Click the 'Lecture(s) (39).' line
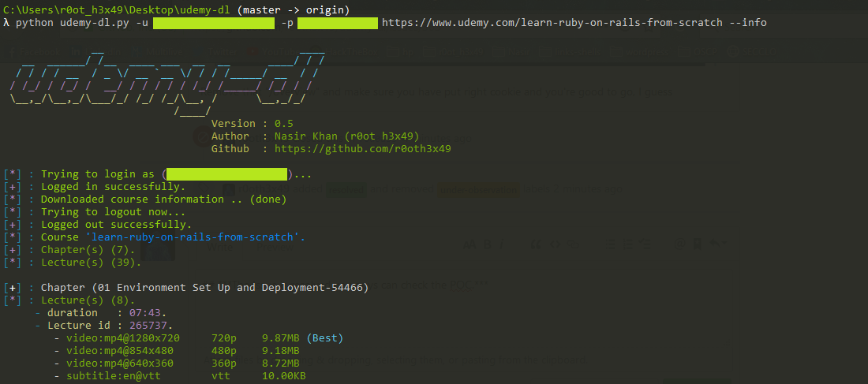Viewport: 868px width, 384px height. pos(92,263)
